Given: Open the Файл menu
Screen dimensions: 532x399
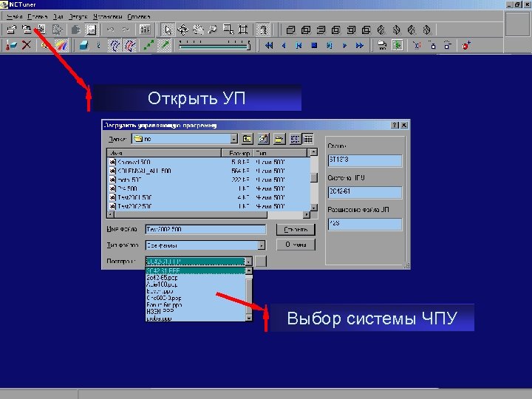Looking at the screenshot, I should tap(14, 16).
